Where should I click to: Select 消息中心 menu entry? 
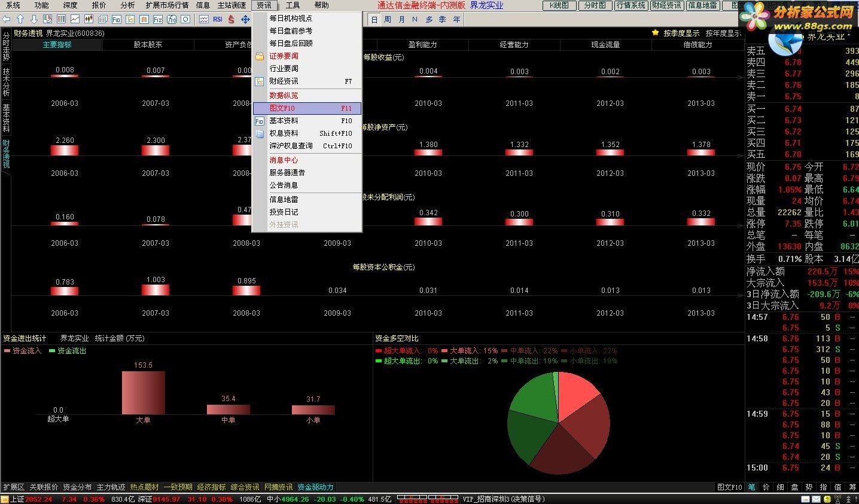(x=307, y=160)
